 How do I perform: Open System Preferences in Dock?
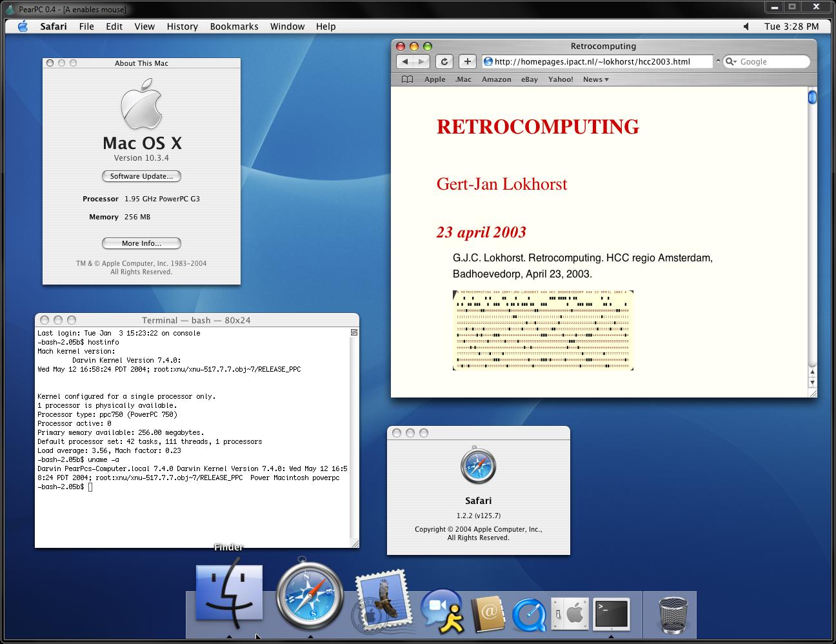click(571, 613)
